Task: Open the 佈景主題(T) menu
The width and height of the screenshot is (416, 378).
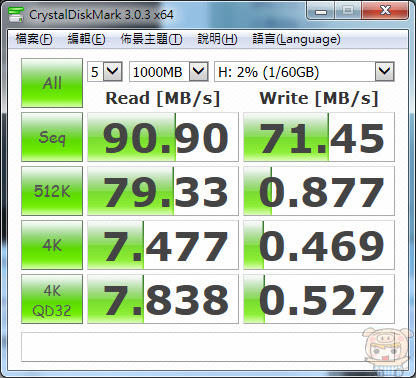Action: click(151, 39)
